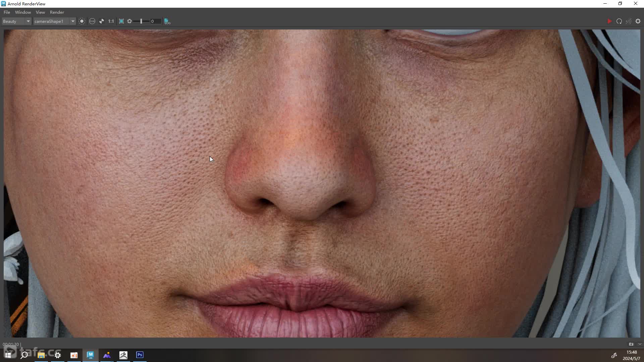Toggle the disabled update scene icon
644x362 pixels.
click(629, 21)
